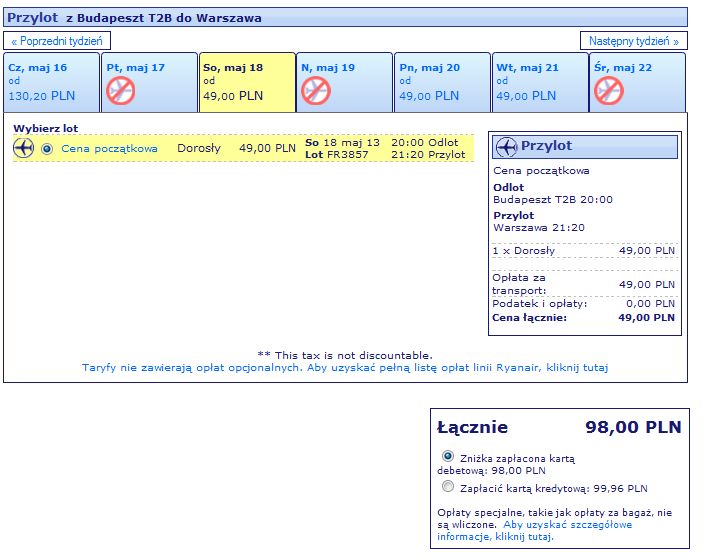Click the Łącznie 98,00 PLN grand total
This screenshot has height=557, width=703.
[x=559, y=426]
